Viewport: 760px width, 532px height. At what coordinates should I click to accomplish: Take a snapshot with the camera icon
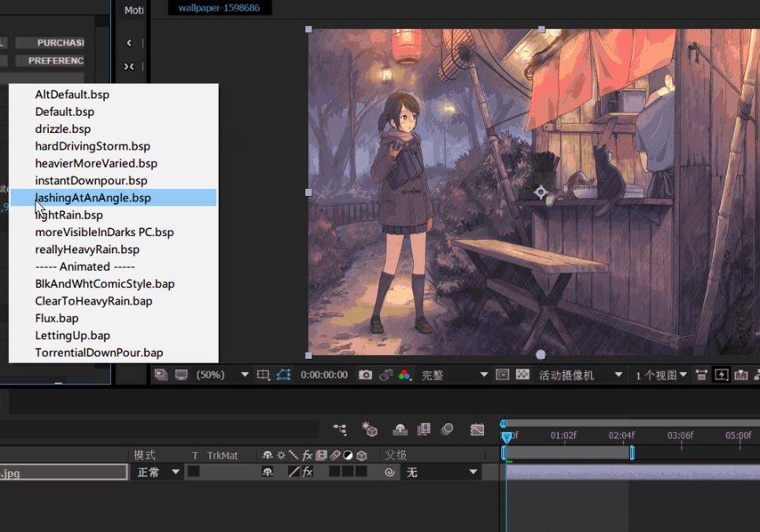(366, 375)
